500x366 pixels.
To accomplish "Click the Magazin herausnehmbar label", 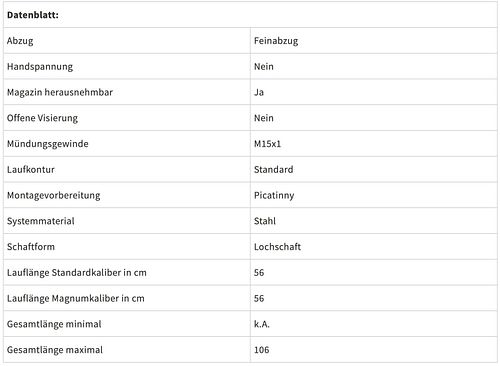I will [60, 92].
